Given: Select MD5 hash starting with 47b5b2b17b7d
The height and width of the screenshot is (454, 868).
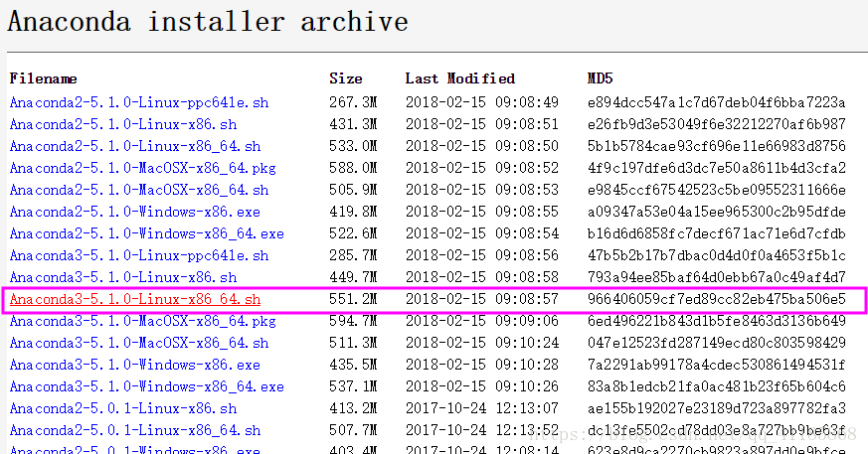Looking at the screenshot, I should pos(717,255).
